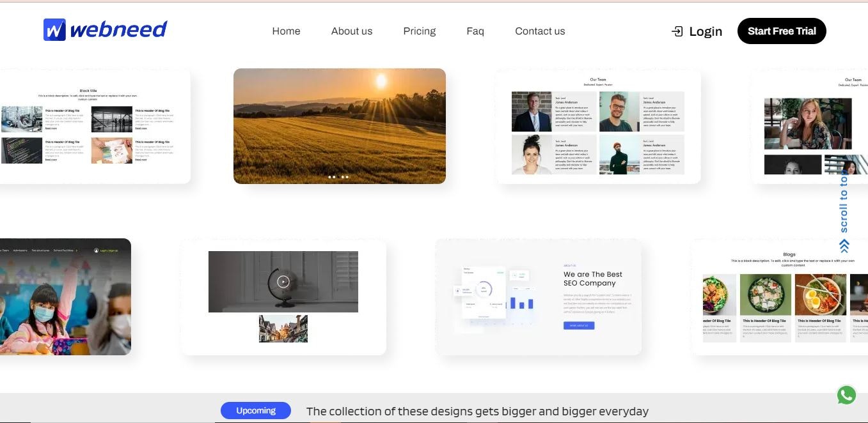Go to About us page
868x423 pixels.
[x=352, y=31]
